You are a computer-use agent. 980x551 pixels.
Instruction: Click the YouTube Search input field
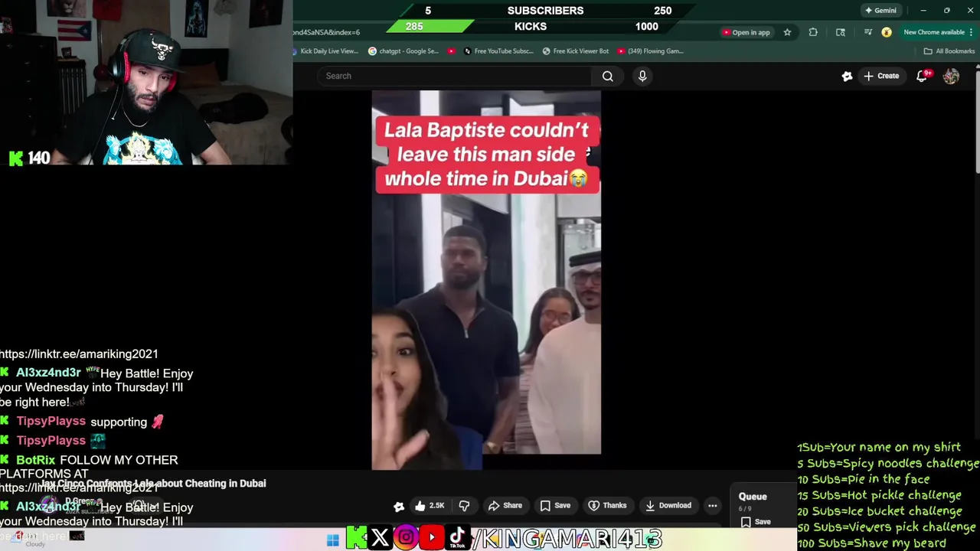click(x=455, y=76)
